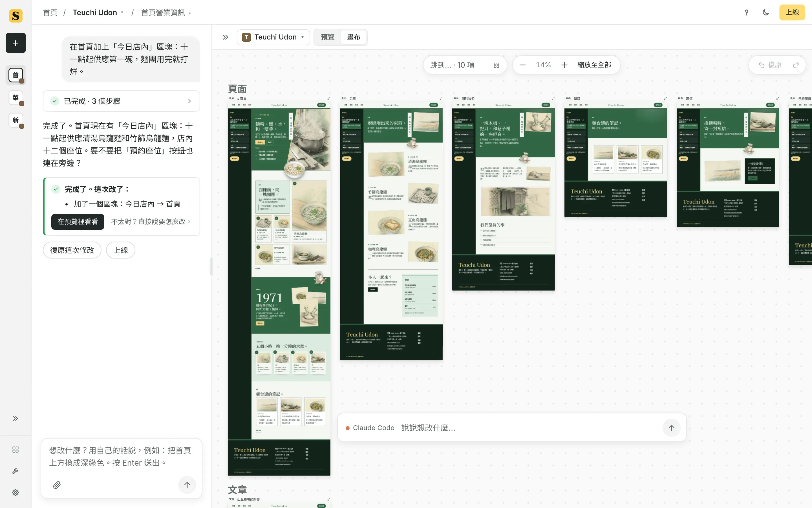Switch to the 畫布 tab

(353, 37)
